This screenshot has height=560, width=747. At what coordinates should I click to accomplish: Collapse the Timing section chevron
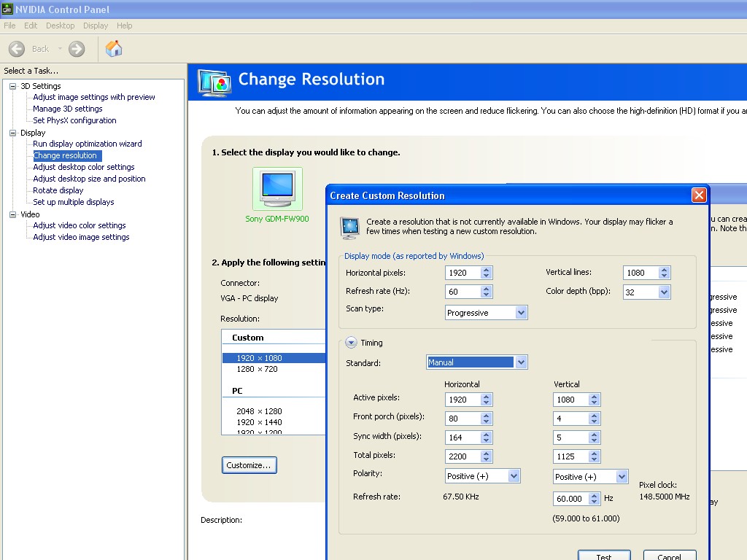click(351, 343)
